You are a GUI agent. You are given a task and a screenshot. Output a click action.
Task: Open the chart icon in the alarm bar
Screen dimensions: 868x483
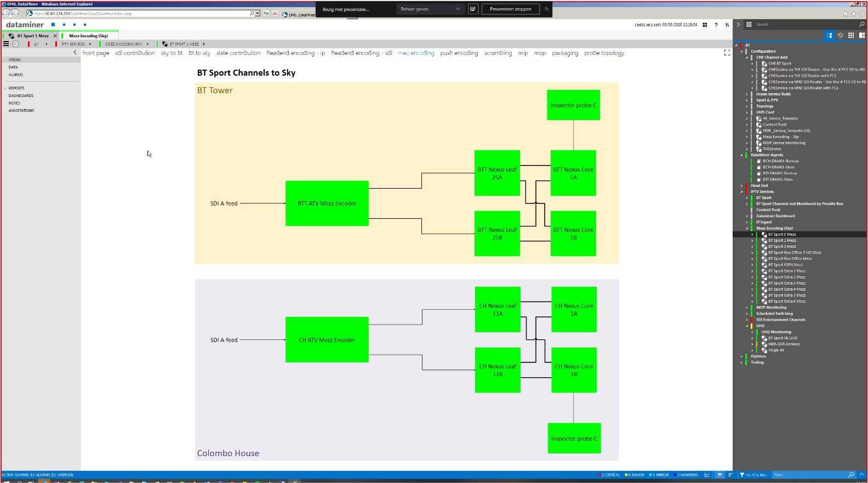[x=707, y=475]
